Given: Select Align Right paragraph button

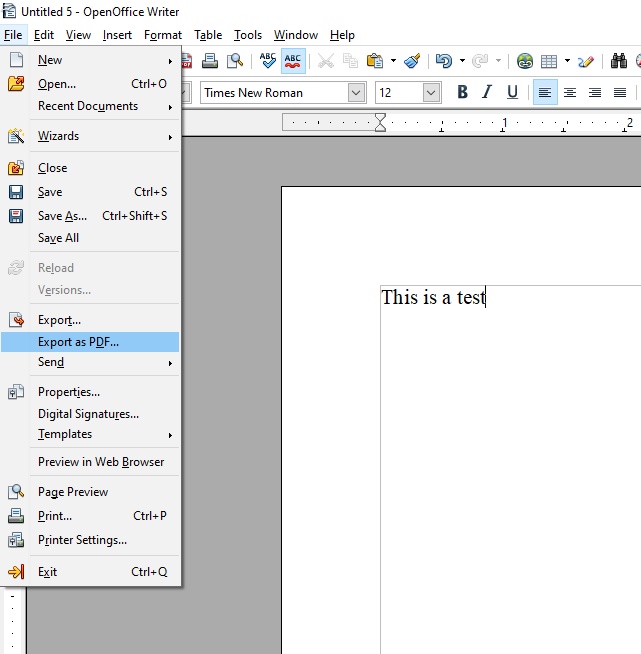Looking at the screenshot, I should point(595,92).
